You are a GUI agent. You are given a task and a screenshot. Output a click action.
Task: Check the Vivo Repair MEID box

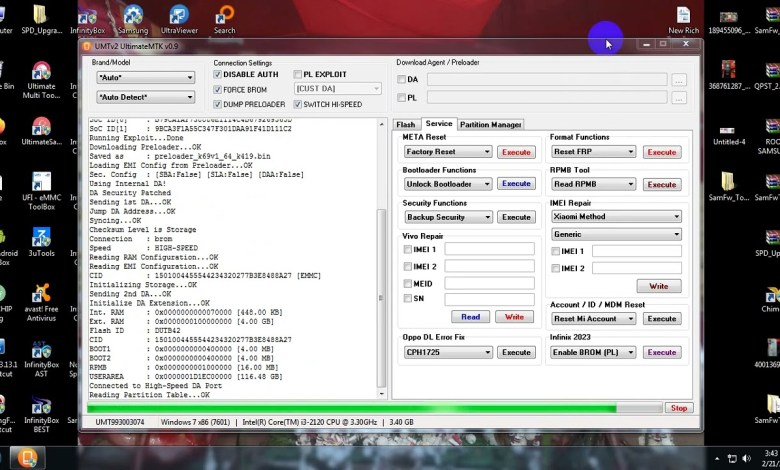(408, 283)
